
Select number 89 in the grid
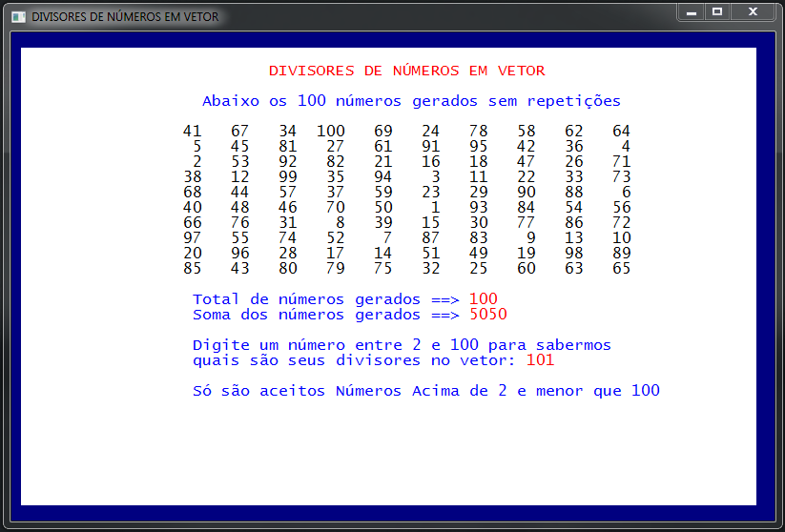tap(621, 254)
